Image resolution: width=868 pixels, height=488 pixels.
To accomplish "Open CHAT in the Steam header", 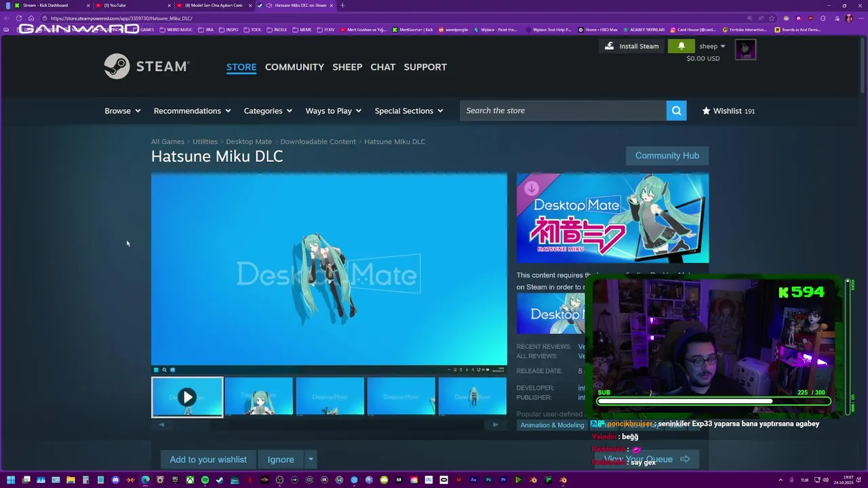I will click(x=382, y=67).
